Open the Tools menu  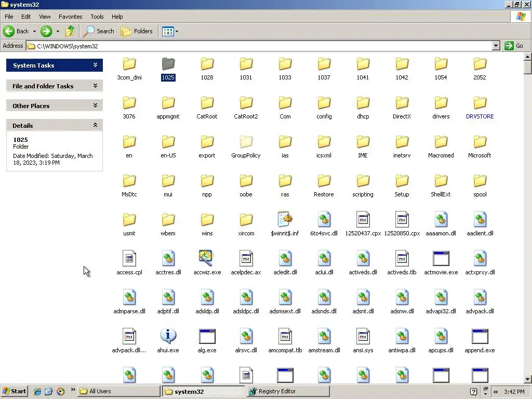pyautogui.click(x=97, y=17)
